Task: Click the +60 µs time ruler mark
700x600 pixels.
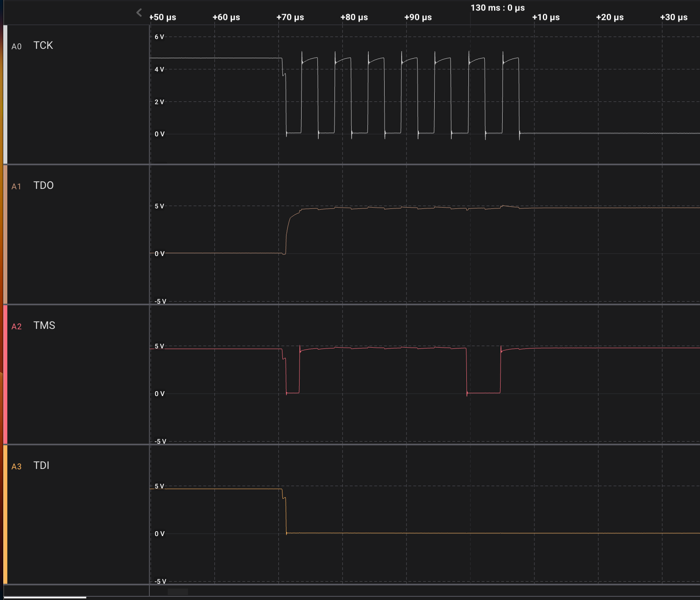Action: tap(226, 17)
